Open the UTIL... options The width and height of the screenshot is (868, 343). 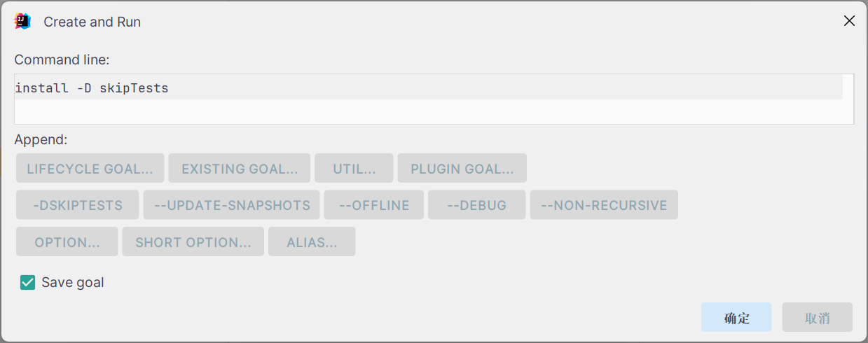354,169
